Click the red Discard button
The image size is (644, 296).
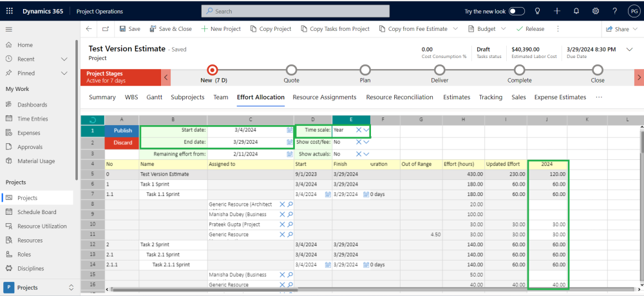pyautogui.click(x=122, y=142)
